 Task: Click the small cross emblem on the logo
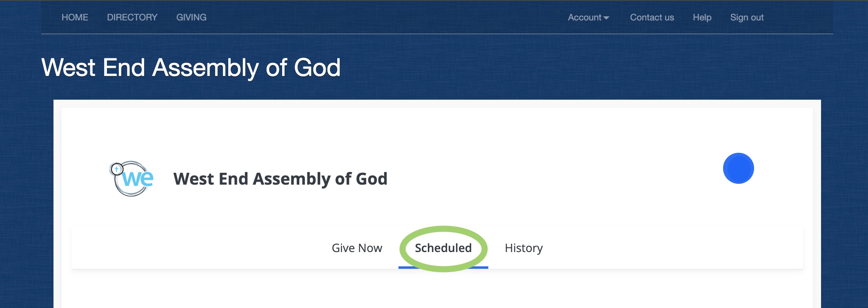coord(117,169)
